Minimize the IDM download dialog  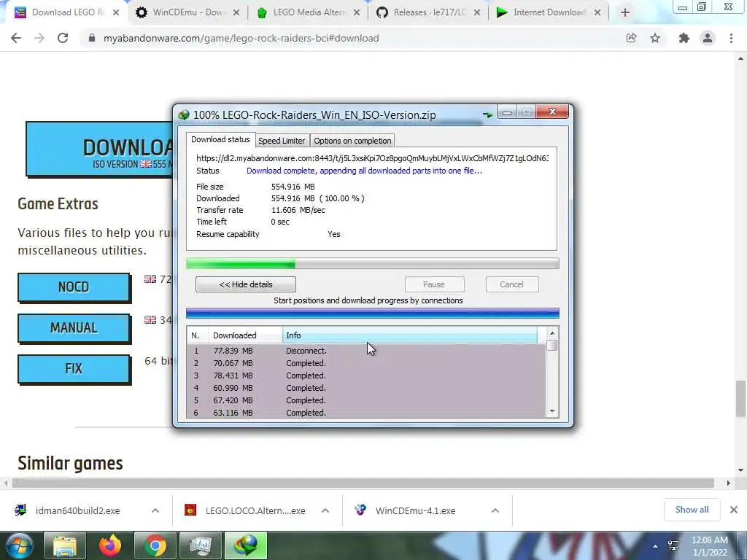click(x=507, y=112)
